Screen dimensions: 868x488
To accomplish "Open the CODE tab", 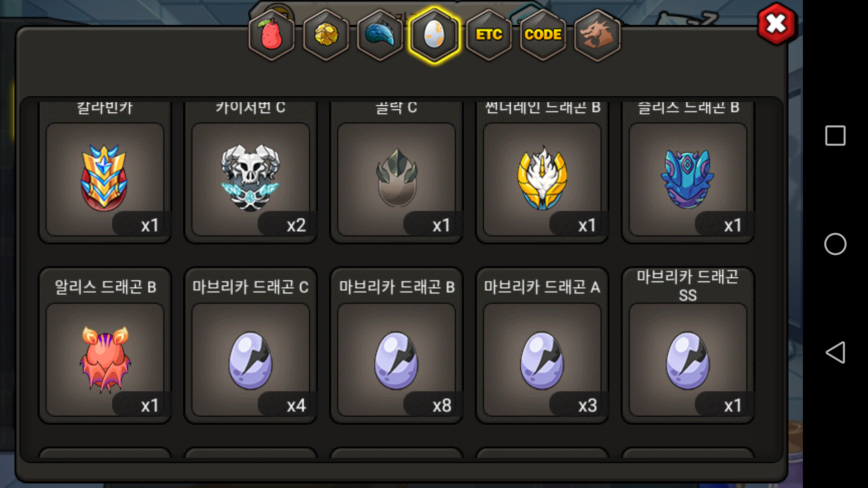I will pos(543,35).
